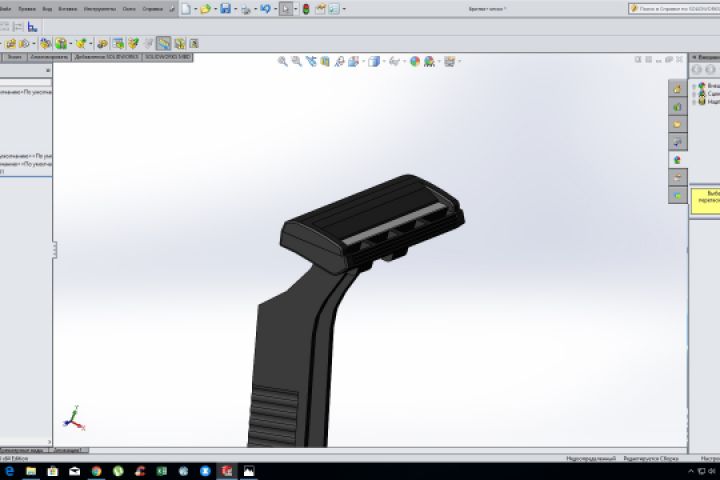Click the Print icon
Image resolution: width=720 pixels, height=480 pixels.
point(246,9)
